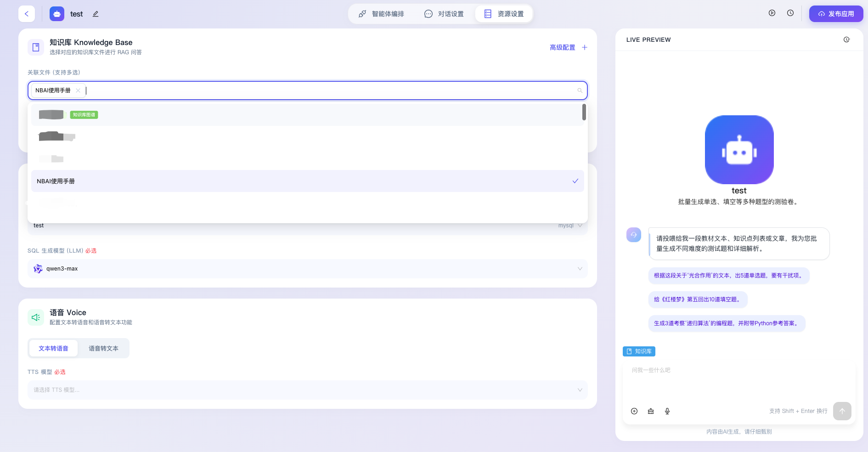Click the pencil icon to rename test

click(96, 14)
